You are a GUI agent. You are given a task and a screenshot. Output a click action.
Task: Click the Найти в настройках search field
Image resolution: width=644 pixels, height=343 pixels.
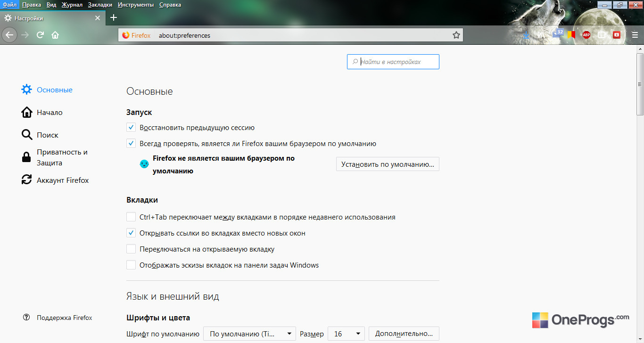point(393,62)
